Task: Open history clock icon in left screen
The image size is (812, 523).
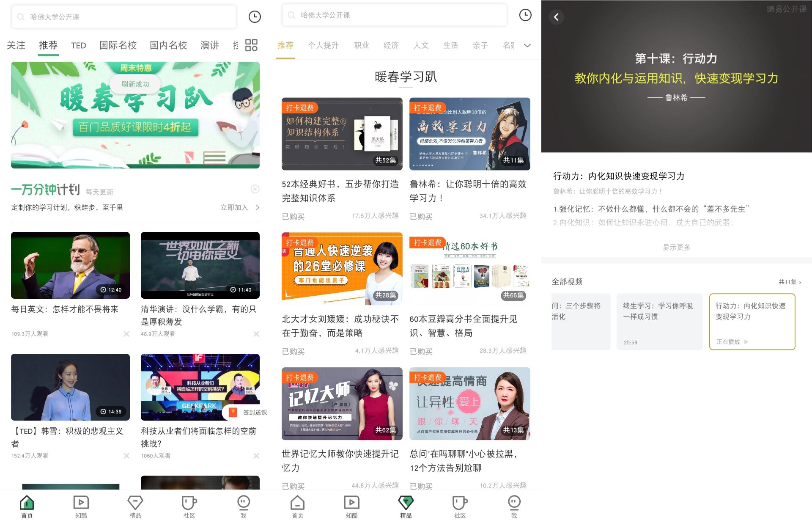Action: (255, 17)
